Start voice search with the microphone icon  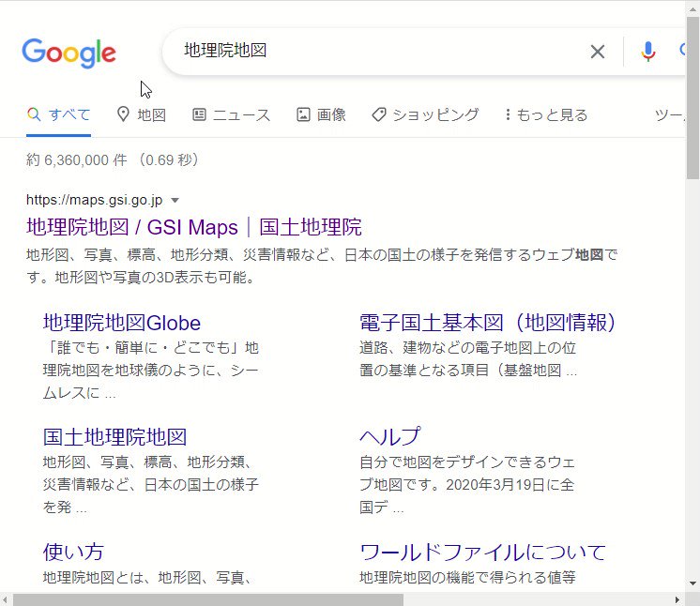pos(647,52)
